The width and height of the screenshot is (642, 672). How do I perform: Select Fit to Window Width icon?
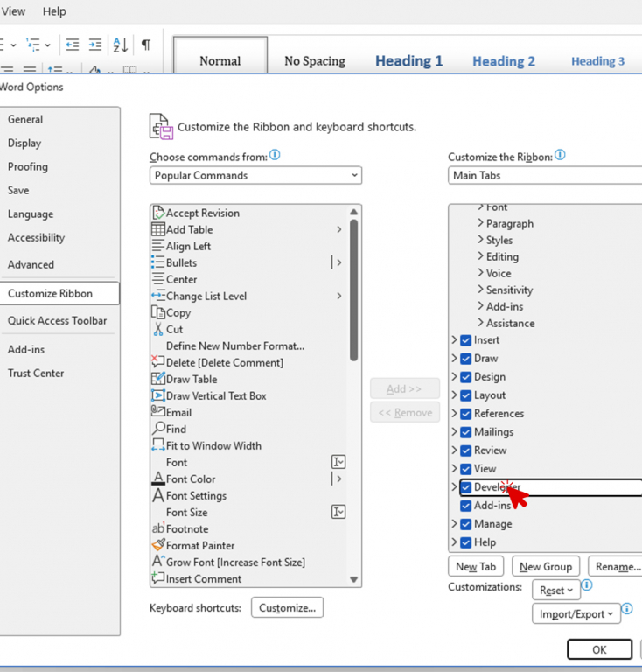158,445
